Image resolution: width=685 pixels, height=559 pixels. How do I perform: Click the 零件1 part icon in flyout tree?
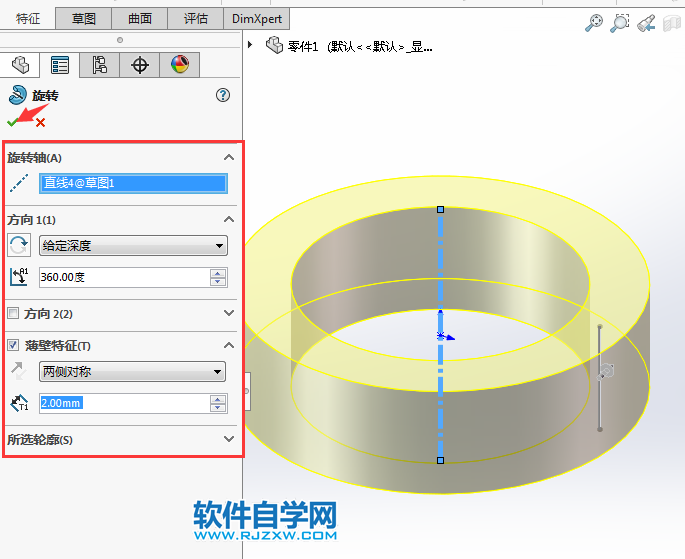(x=274, y=45)
